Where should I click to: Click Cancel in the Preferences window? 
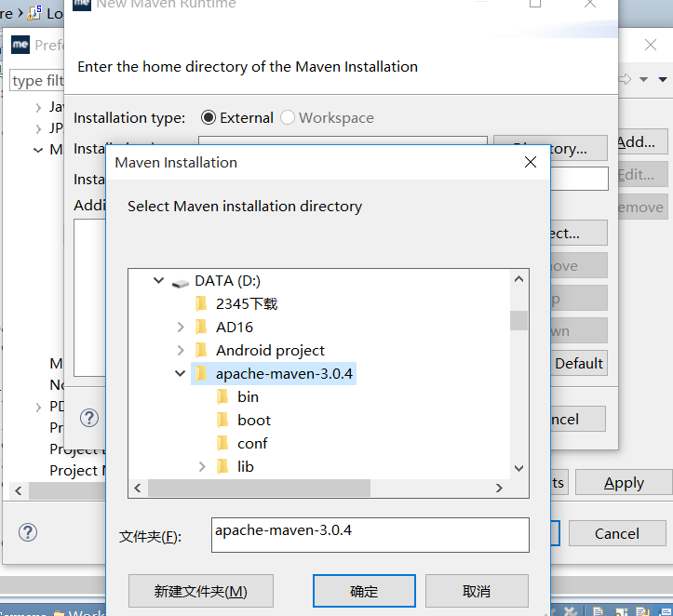click(617, 533)
